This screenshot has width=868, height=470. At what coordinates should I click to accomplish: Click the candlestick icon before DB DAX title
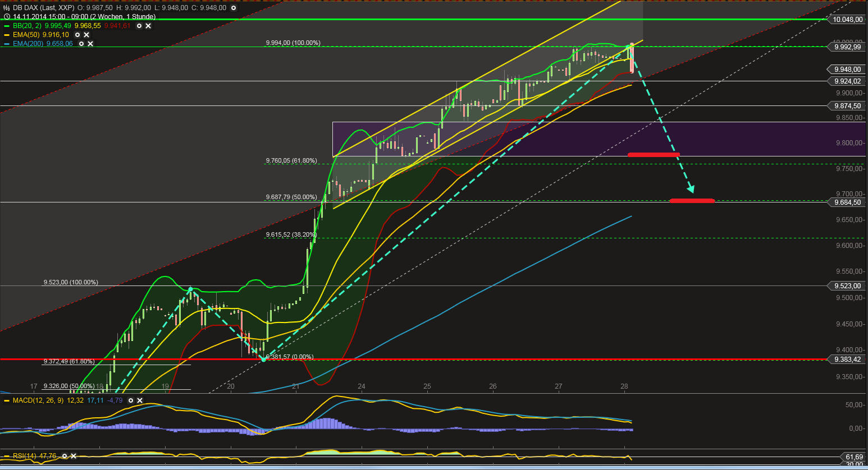pos(6,8)
